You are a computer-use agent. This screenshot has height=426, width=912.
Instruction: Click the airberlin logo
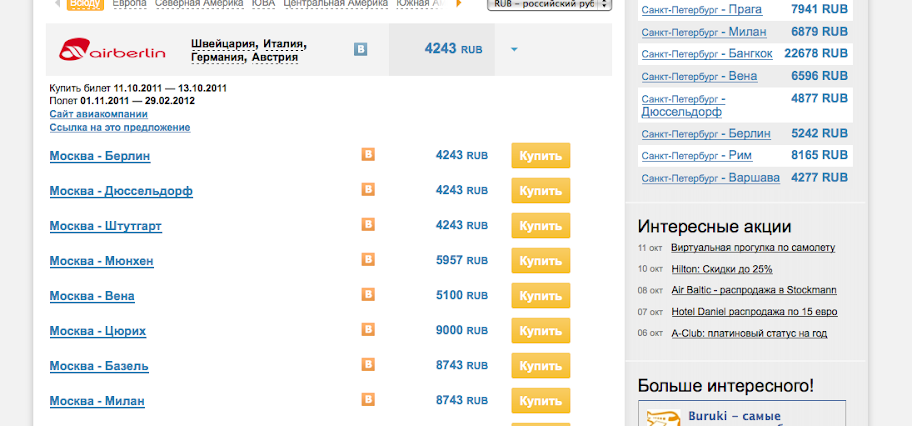112,49
